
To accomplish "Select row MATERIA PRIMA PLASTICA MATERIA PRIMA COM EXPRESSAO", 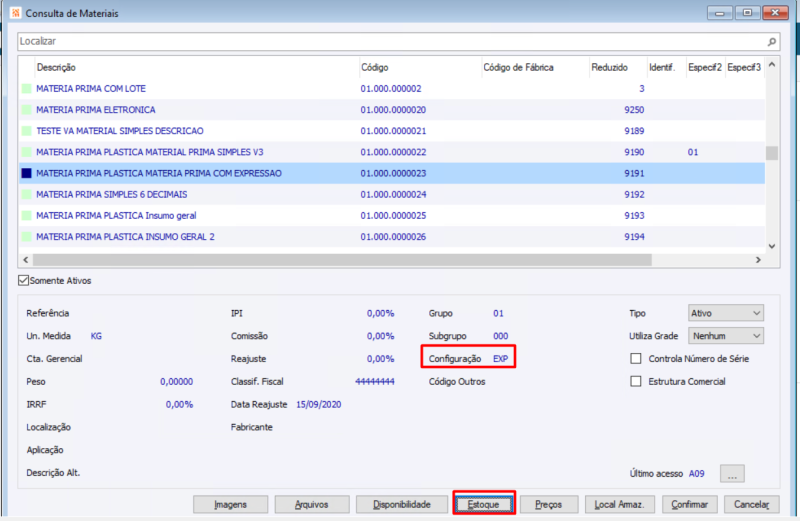I will coord(392,173).
